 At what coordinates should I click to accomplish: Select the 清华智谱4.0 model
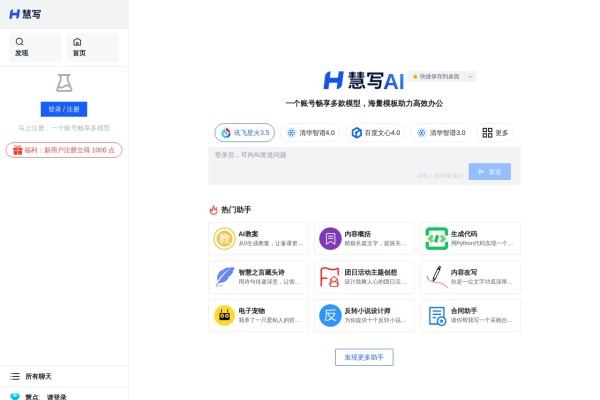[310, 132]
